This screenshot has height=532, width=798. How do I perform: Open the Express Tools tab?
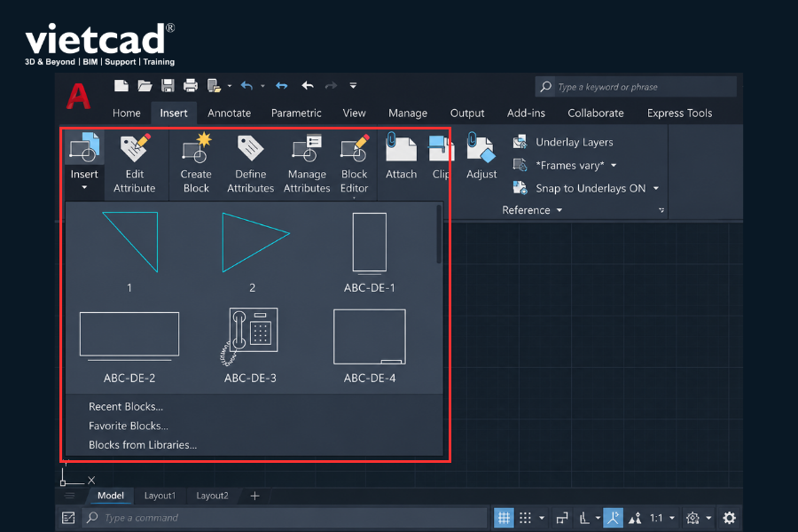click(679, 113)
